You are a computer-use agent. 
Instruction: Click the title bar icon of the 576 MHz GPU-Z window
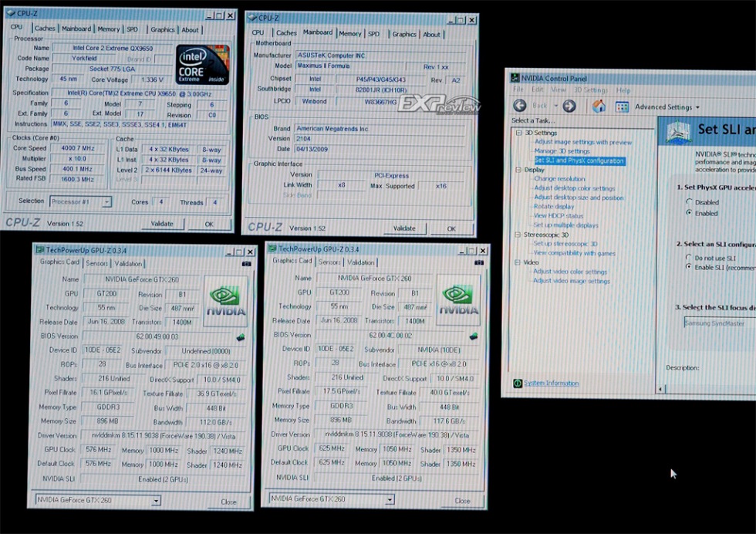[39, 250]
